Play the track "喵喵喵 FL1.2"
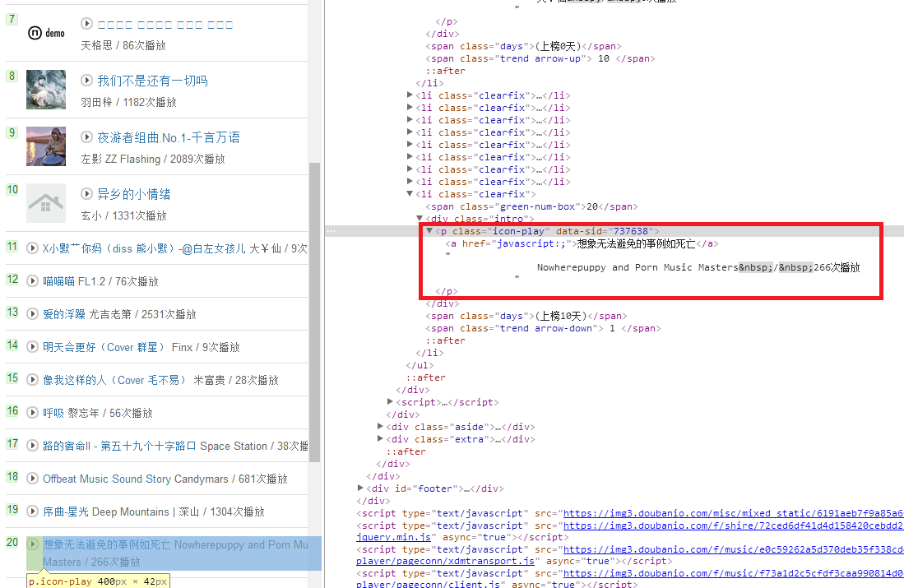Screen dimensions: 904x588 [x=31, y=280]
